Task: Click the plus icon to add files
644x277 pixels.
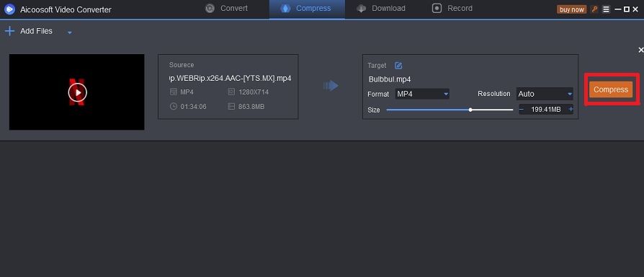Action: pos(9,31)
